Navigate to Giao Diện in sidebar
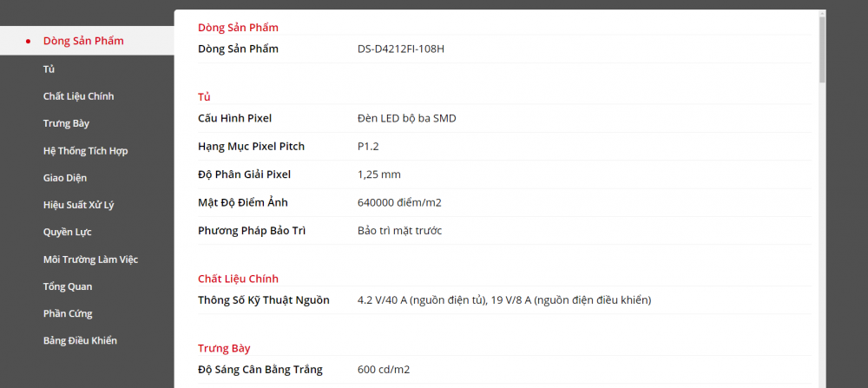This screenshot has height=388, width=868. pos(65,178)
